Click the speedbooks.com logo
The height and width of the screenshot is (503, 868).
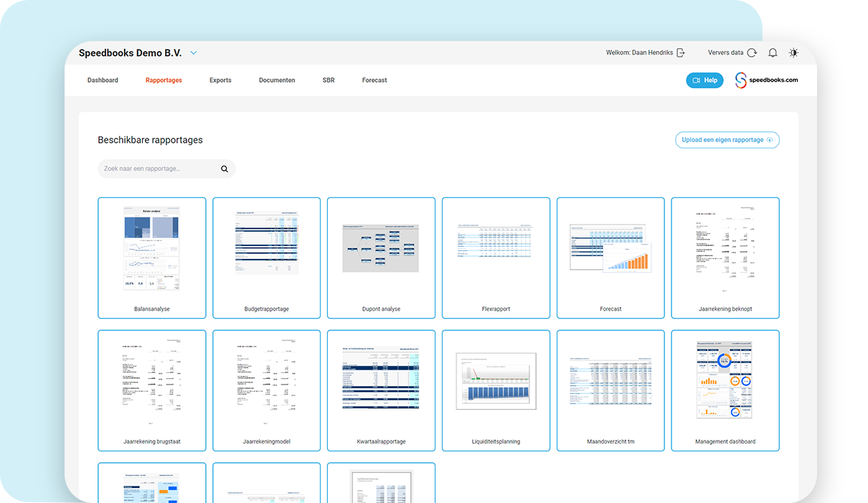[767, 80]
